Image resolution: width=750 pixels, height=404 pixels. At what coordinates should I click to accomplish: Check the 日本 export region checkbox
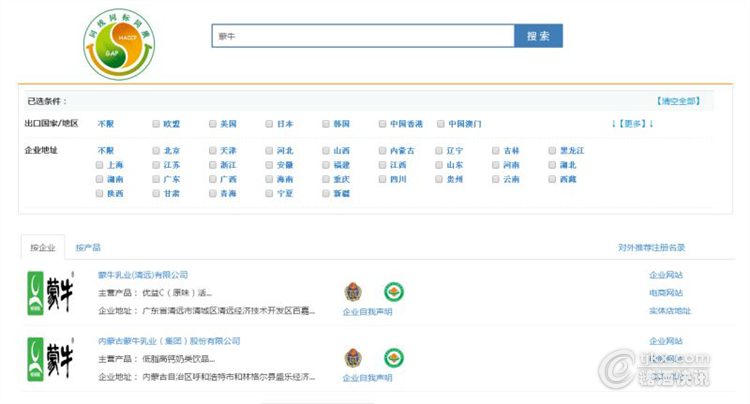[x=269, y=124]
